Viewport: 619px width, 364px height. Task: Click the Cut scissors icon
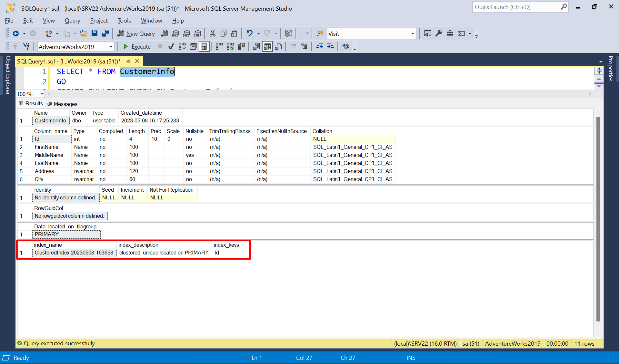(x=212, y=34)
